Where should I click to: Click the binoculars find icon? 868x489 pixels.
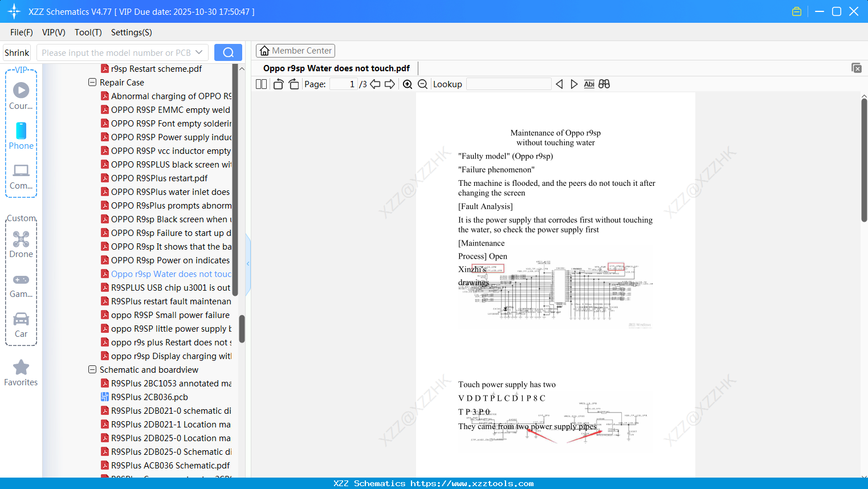[604, 84]
